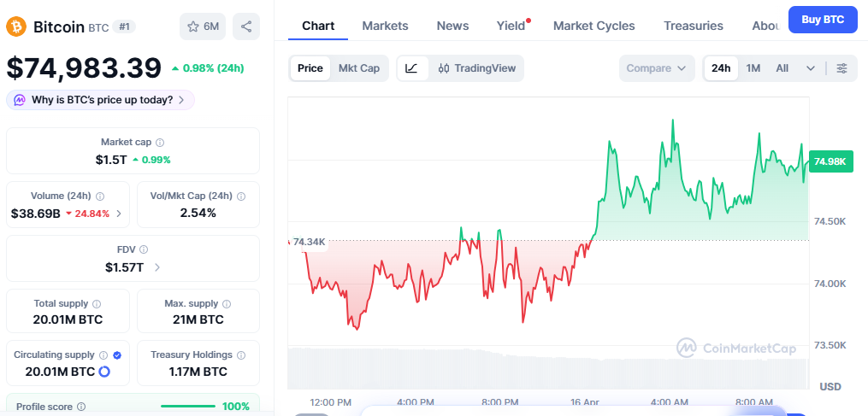Click the blue verified checkmark badge
The height and width of the screenshot is (416, 868).
pos(117,355)
